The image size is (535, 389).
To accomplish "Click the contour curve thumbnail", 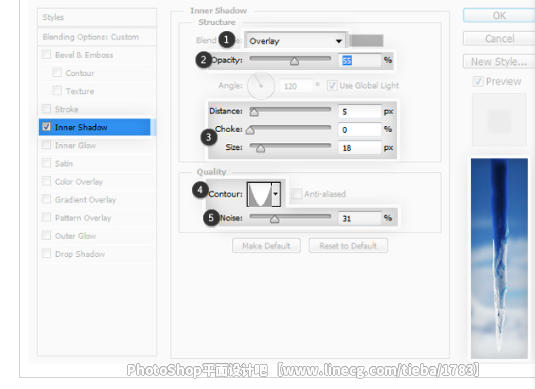I will 259,194.
